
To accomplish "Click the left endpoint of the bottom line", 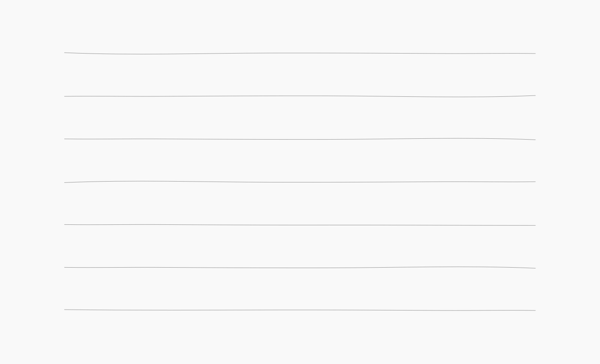I will point(65,310).
